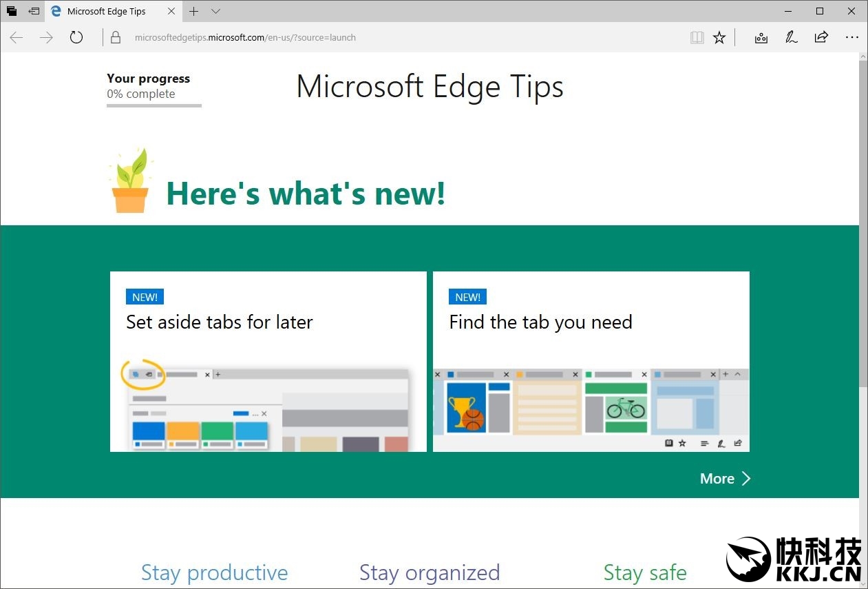Open the Hub favorites panel

pyautogui.click(x=761, y=38)
